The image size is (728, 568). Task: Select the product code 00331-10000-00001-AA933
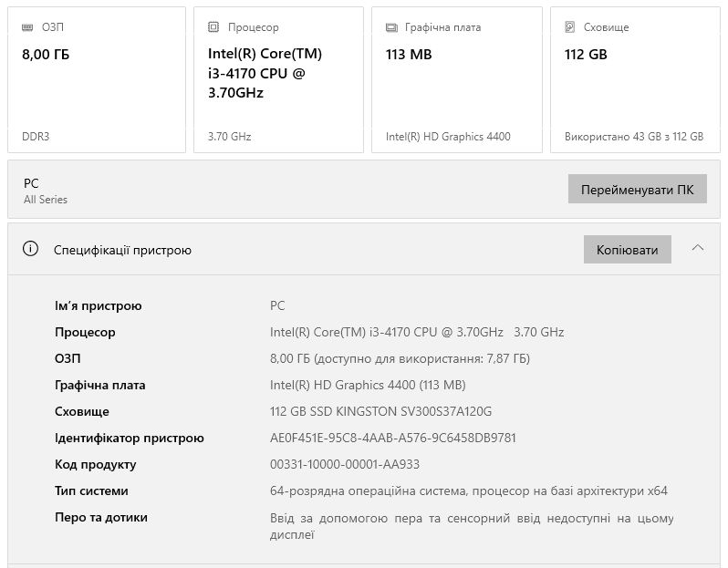tap(345, 464)
